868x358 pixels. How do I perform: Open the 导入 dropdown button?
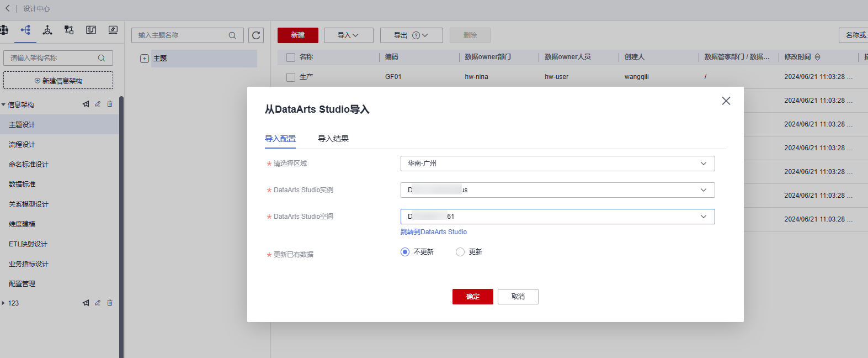[x=349, y=35]
